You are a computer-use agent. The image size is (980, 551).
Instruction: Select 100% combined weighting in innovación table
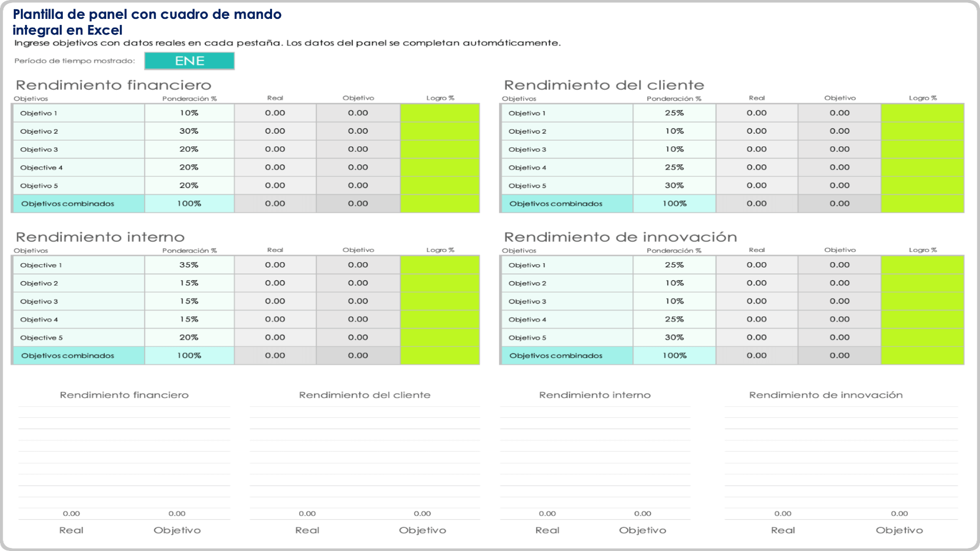click(674, 356)
